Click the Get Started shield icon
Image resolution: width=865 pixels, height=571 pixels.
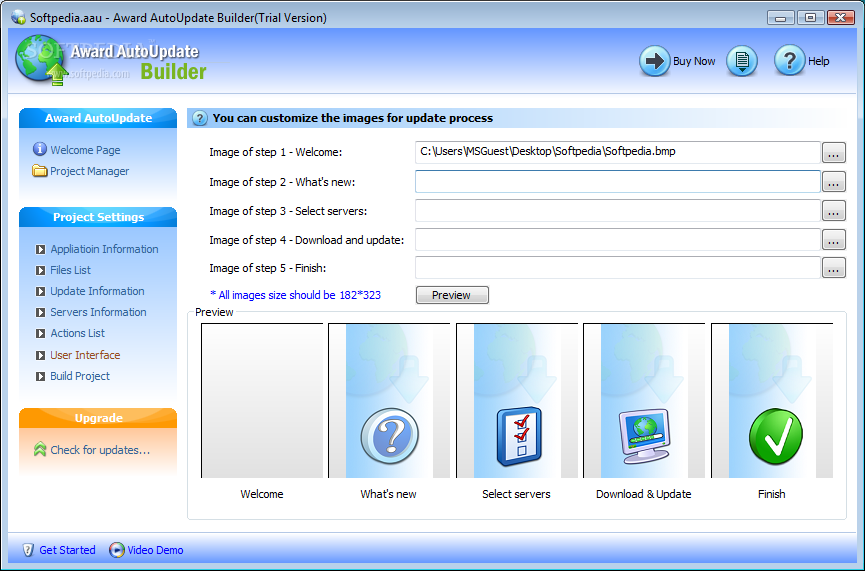coord(28,549)
